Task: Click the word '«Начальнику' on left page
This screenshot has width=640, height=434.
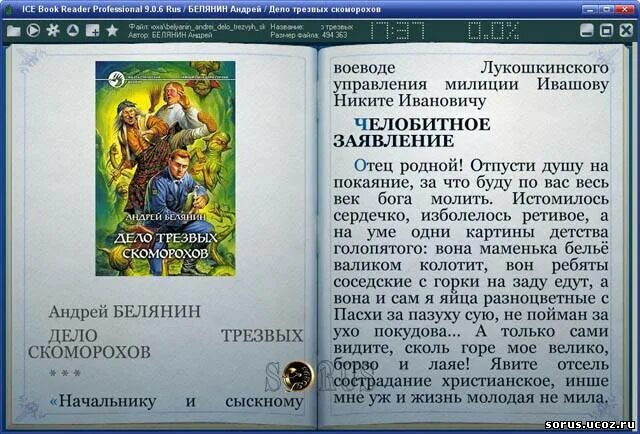Action: point(102,401)
